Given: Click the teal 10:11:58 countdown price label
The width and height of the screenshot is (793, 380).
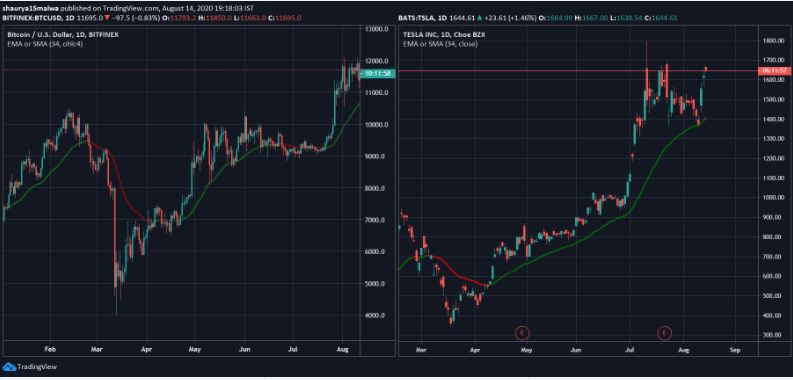Looking at the screenshot, I should 377,74.
